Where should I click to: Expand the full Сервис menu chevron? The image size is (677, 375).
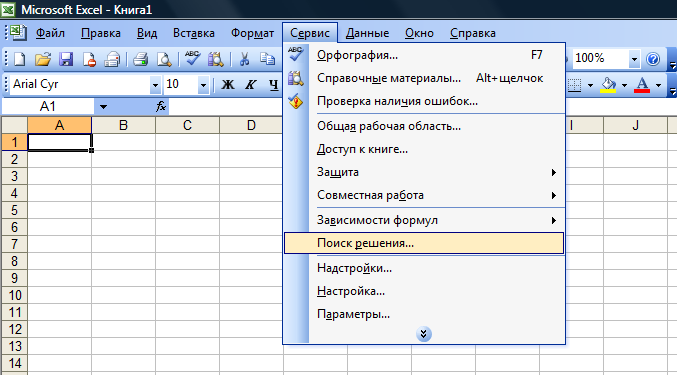[424, 334]
